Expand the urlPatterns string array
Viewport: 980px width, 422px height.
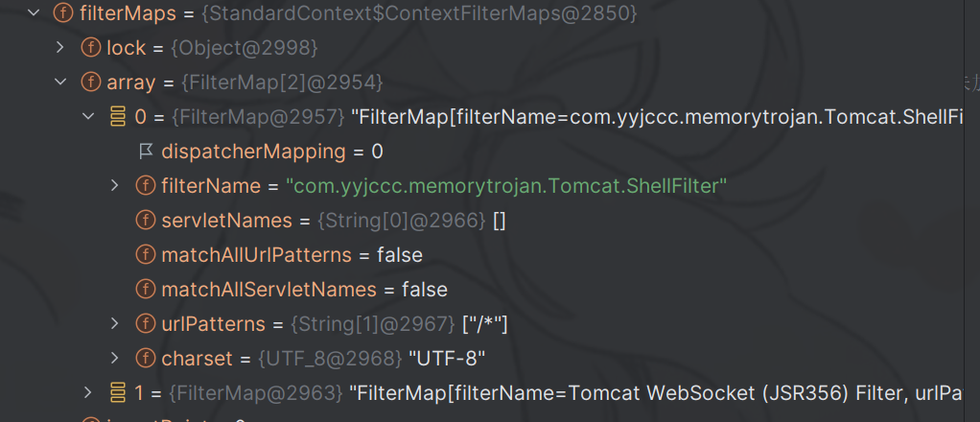click(115, 324)
